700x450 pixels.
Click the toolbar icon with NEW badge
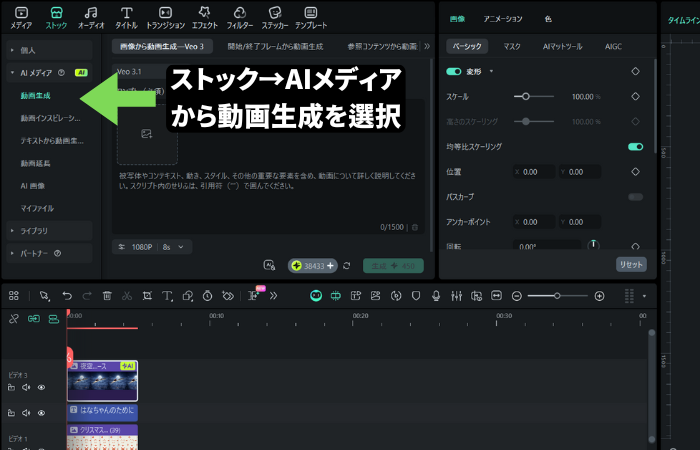254,295
